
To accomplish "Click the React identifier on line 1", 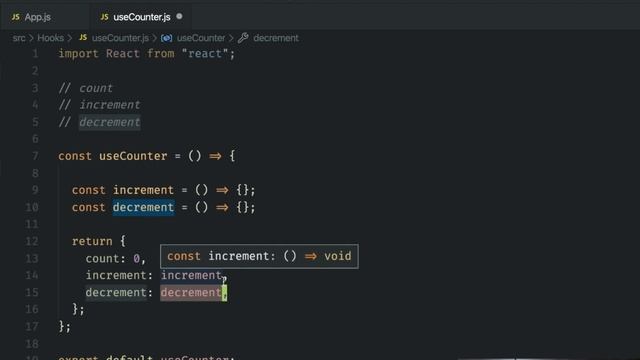I will coord(123,53).
